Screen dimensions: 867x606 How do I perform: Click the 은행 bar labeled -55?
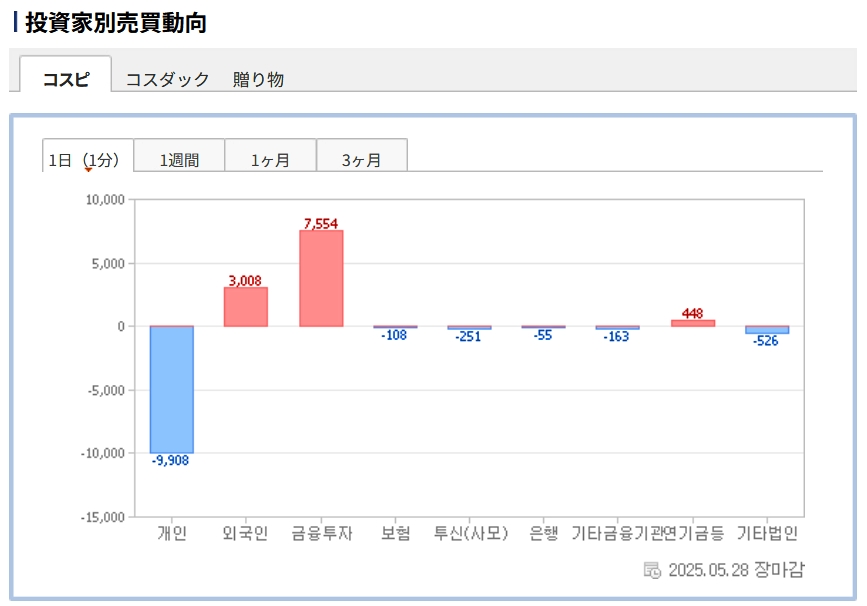tap(544, 327)
